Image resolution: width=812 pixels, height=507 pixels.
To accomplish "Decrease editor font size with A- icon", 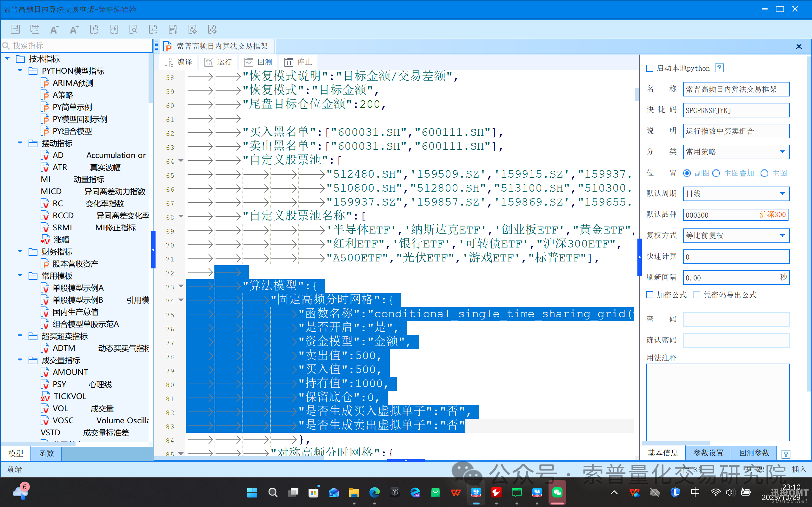I will tap(54, 29).
